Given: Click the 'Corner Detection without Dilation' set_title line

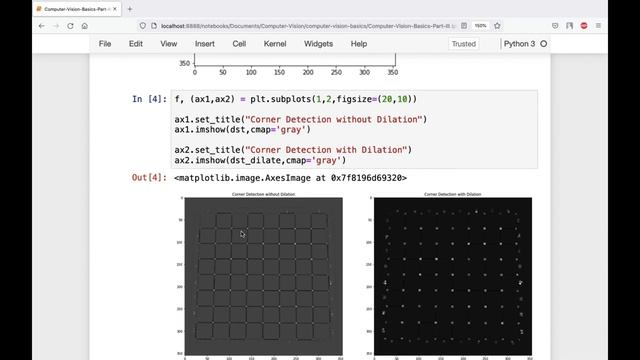Looking at the screenshot, I should [301, 120].
